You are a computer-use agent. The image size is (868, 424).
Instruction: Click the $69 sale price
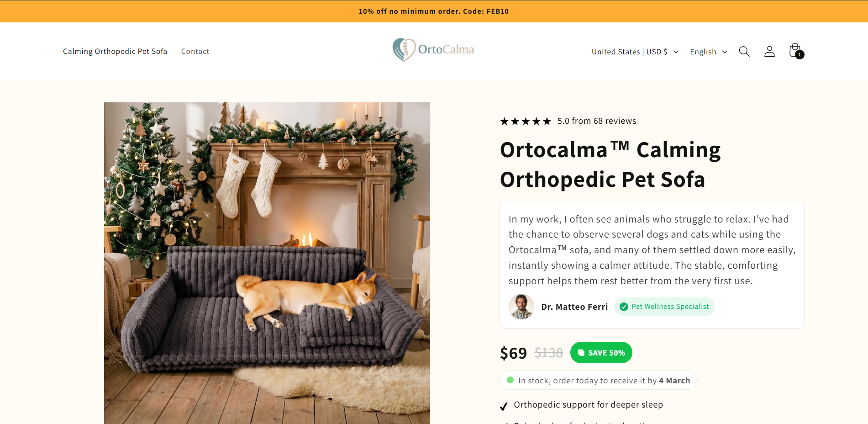513,353
